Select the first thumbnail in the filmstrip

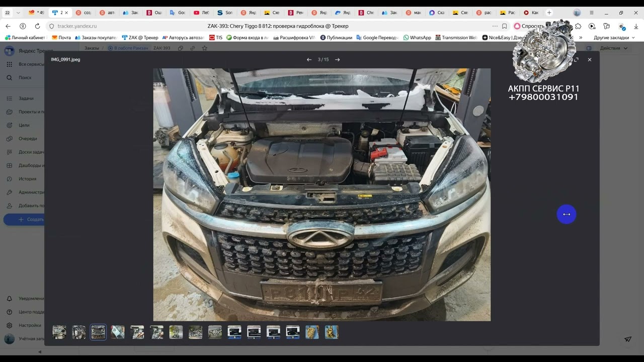[59, 332]
